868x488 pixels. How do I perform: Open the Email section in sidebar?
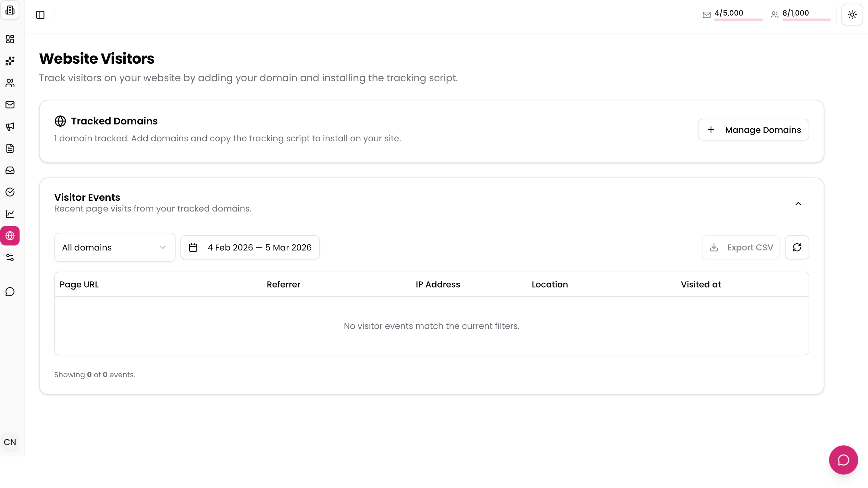pyautogui.click(x=10, y=105)
